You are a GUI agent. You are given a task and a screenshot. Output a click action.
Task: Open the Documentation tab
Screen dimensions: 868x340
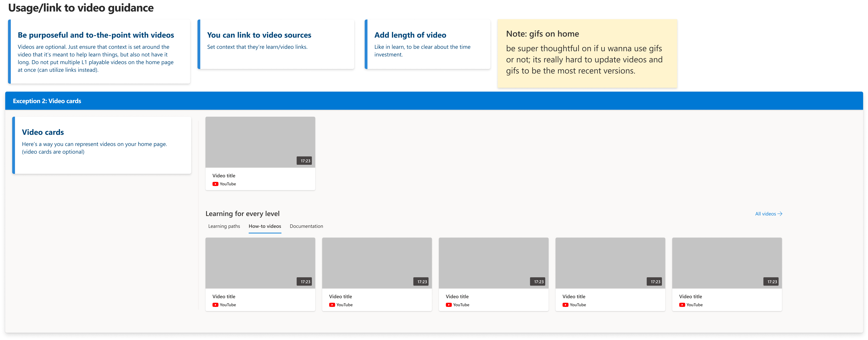coord(306,226)
